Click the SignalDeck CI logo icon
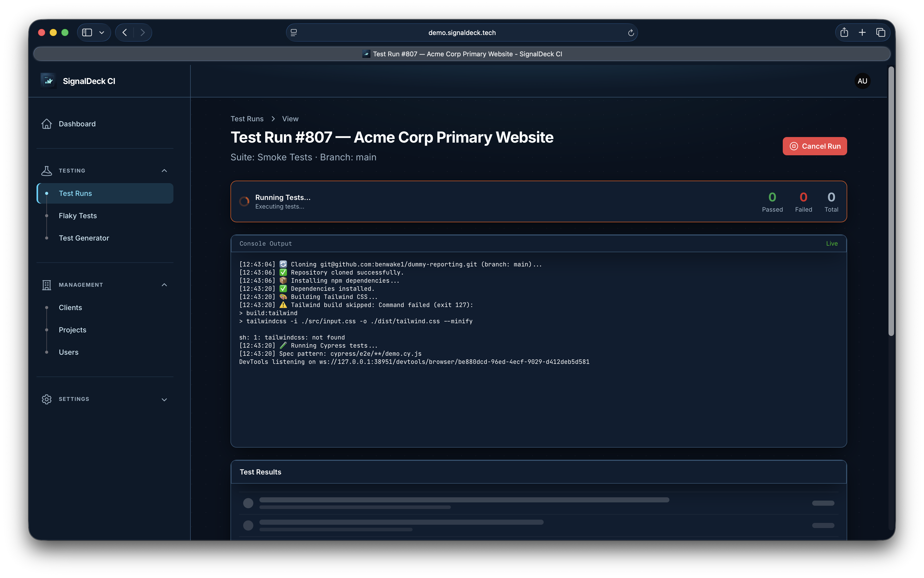This screenshot has width=924, height=578. tap(48, 81)
